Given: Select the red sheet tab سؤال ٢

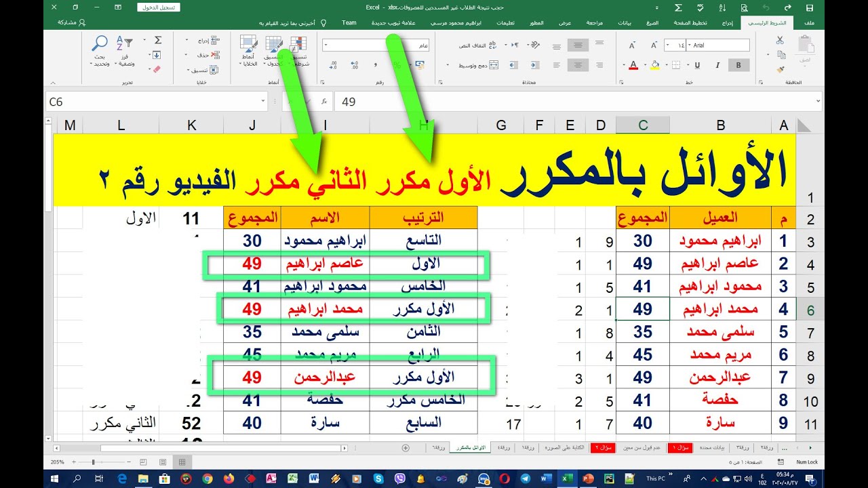Looking at the screenshot, I should point(604,448).
